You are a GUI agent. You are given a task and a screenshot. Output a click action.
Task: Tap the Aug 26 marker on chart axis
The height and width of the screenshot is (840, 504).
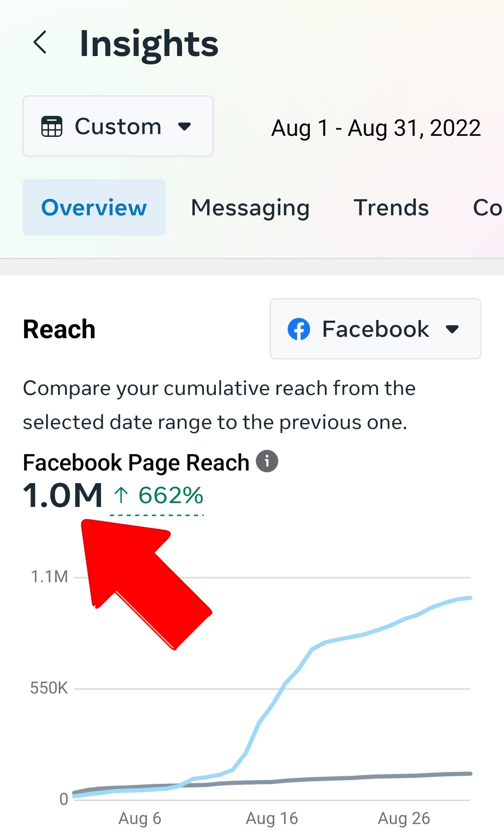point(404,819)
